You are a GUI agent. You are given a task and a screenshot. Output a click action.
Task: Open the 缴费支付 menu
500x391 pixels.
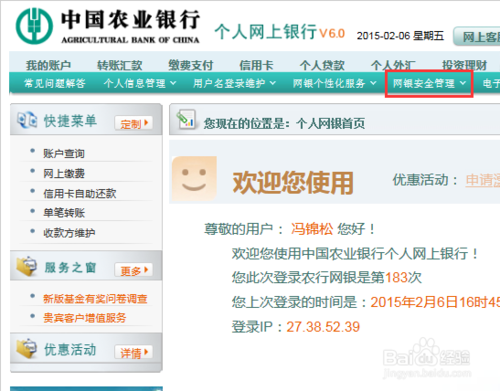pyautogui.click(x=191, y=65)
